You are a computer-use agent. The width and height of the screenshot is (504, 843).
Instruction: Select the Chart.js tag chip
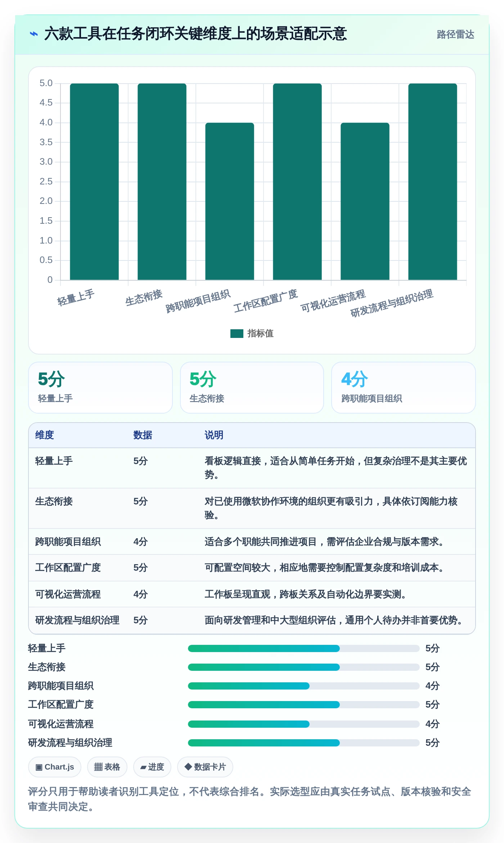pos(55,767)
